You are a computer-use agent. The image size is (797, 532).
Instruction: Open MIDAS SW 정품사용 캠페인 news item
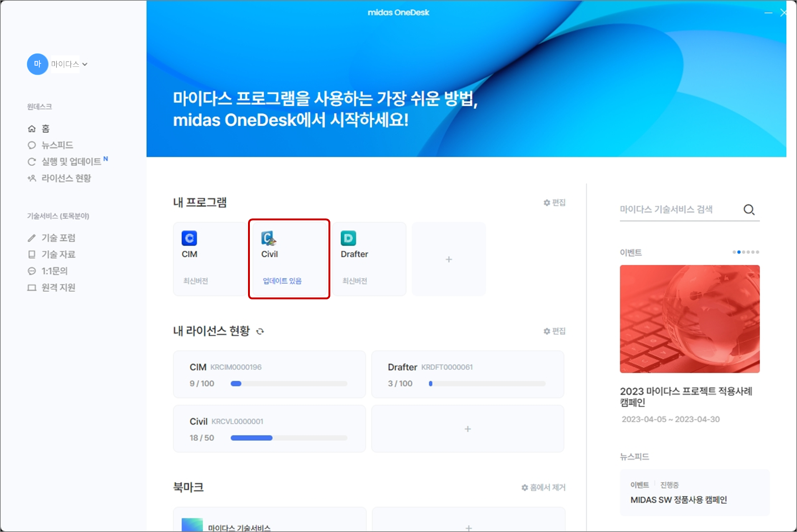point(679,500)
